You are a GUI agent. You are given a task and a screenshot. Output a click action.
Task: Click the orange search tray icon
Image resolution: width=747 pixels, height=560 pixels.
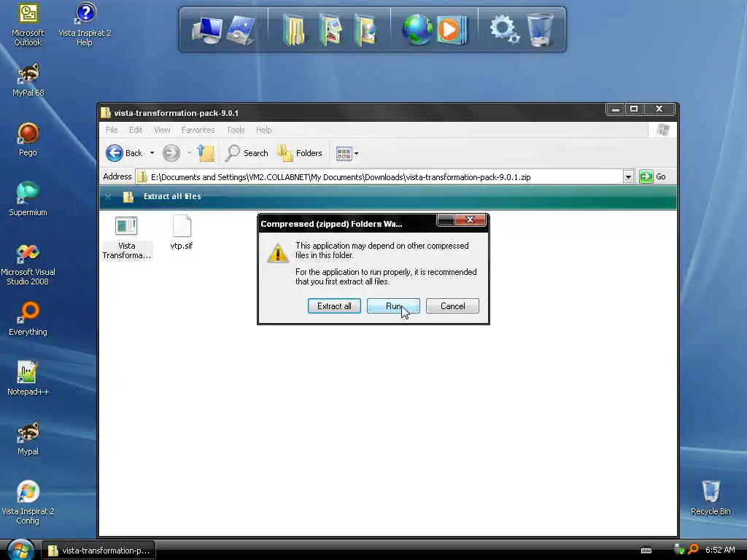(693, 550)
